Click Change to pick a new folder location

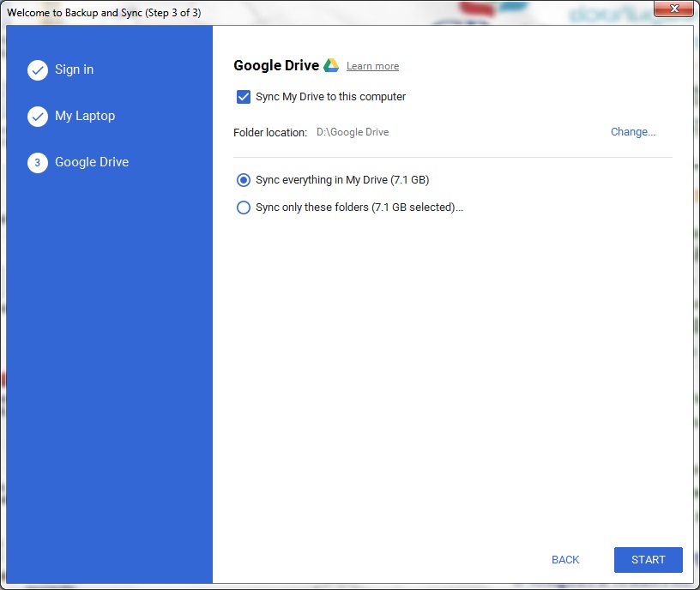tap(632, 132)
